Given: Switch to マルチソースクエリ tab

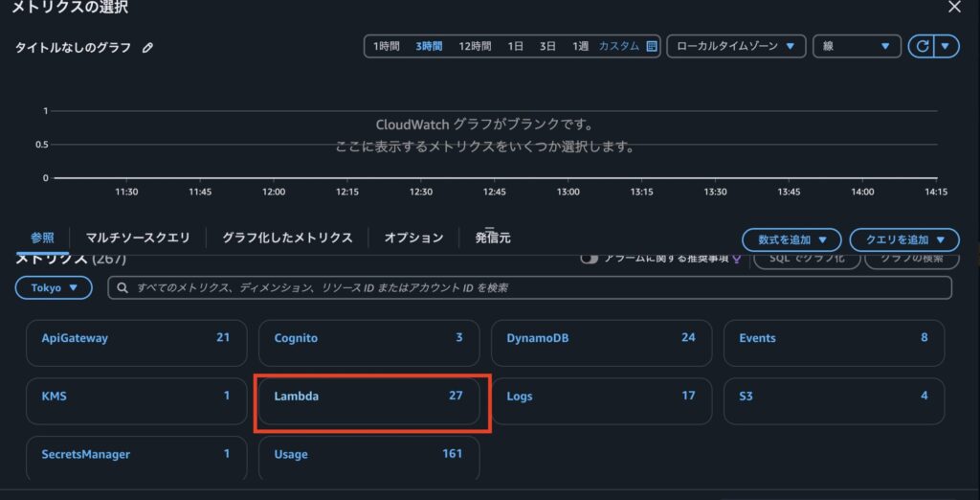Looking at the screenshot, I should click(x=138, y=238).
